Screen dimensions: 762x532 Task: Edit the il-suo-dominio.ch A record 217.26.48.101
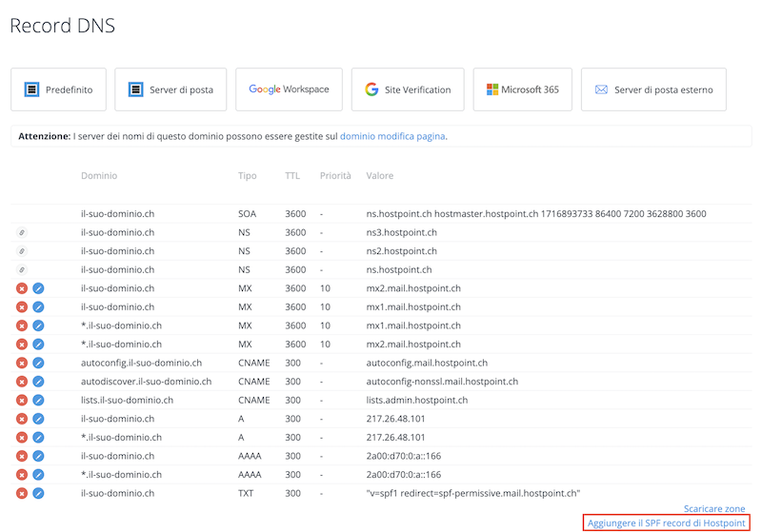pos(38,419)
